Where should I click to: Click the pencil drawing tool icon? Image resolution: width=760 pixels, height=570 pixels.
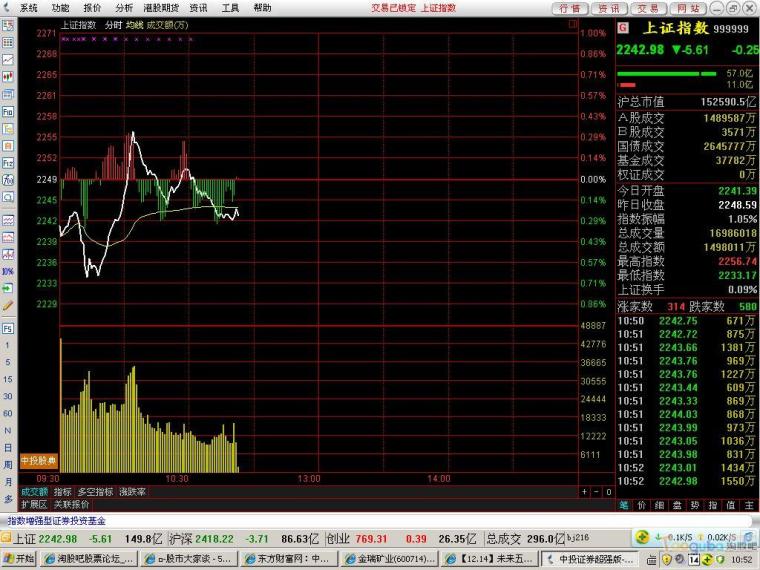coord(8,303)
